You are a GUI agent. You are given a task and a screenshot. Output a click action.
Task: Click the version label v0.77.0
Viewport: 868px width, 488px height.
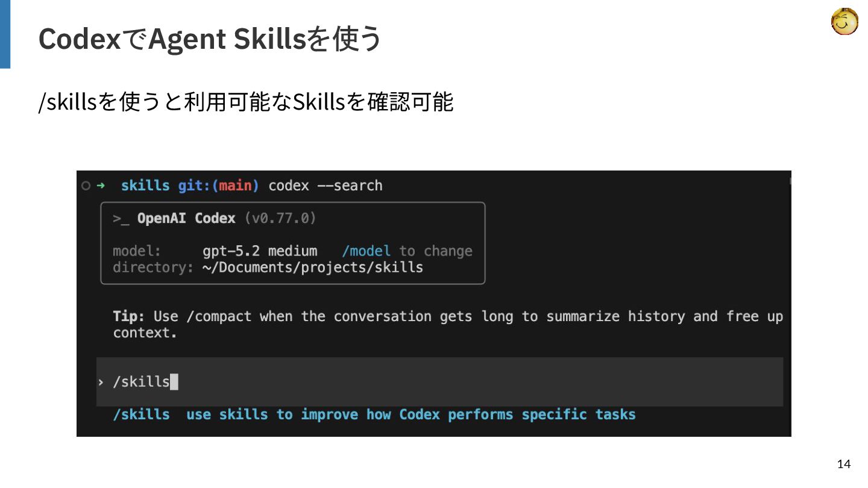point(280,219)
